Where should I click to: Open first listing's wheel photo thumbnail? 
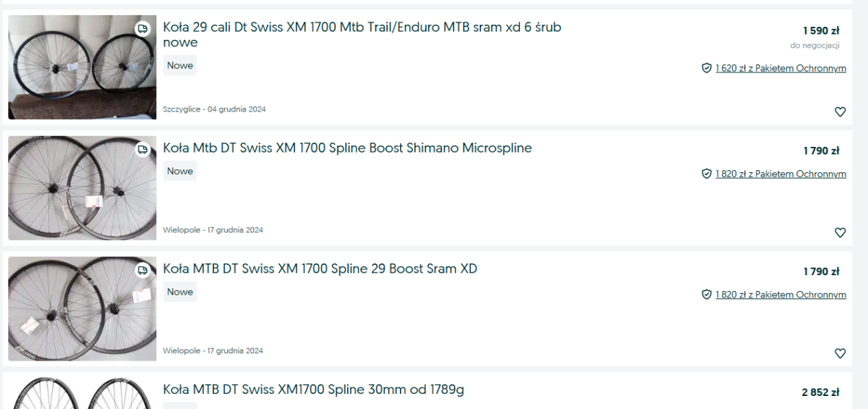pos(82,67)
